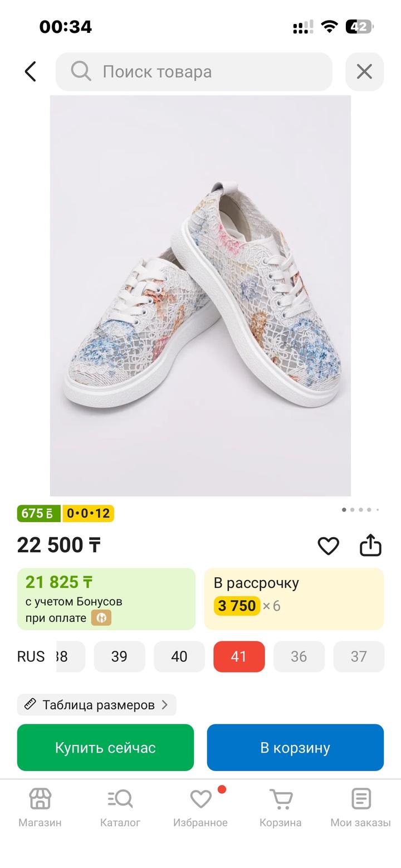Go to Избранное in bottom bar

coord(200,807)
